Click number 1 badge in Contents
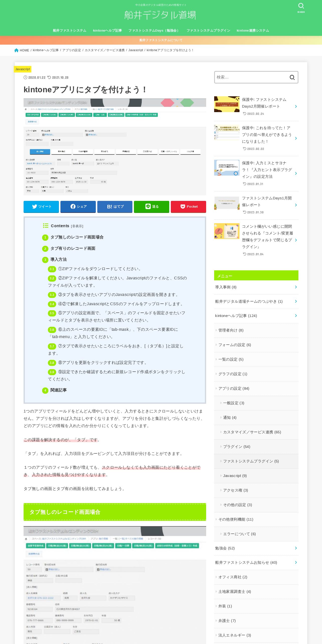322x644 pixels. pos(45,237)
